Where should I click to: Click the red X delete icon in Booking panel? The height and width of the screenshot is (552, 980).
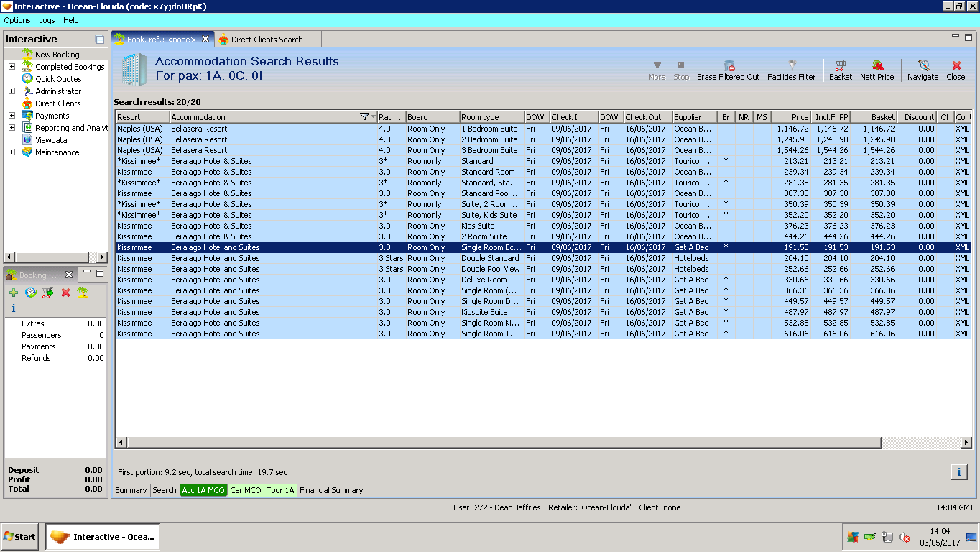tap(65, 293)
